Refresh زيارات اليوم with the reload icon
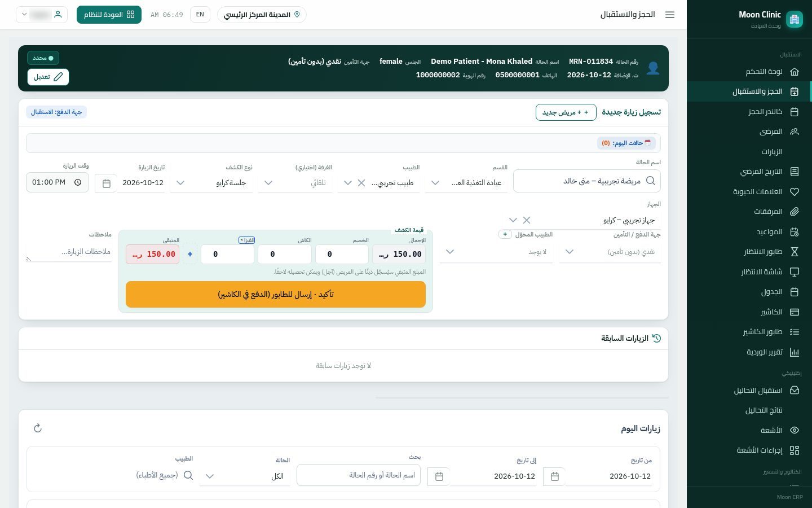The height and width of the screenshot is (508, 812). pos(38,428)
